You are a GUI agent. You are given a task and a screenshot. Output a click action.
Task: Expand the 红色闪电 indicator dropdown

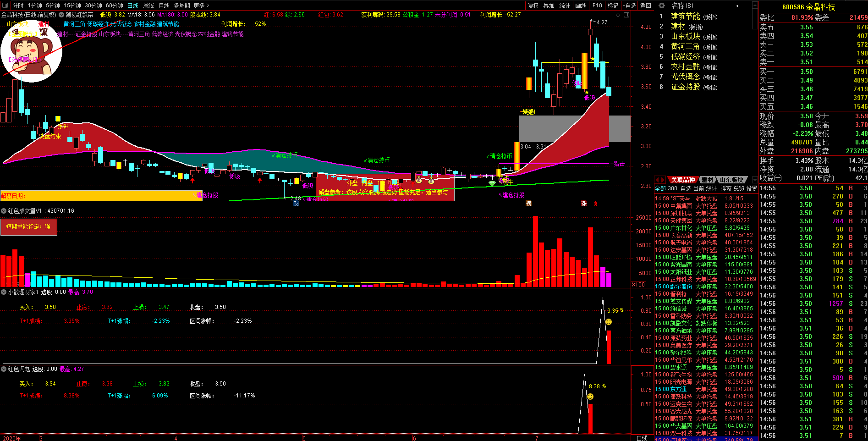(x=4, y=369)
